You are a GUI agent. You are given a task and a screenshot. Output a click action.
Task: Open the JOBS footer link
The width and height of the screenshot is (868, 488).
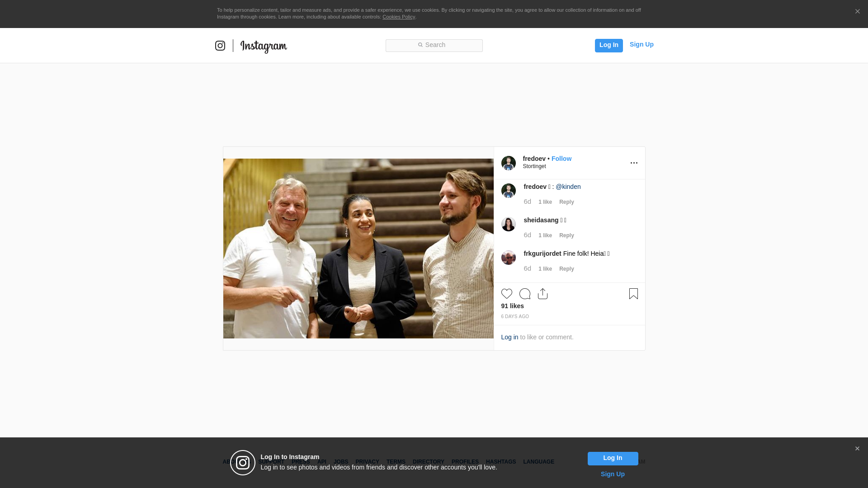point(341,462)
